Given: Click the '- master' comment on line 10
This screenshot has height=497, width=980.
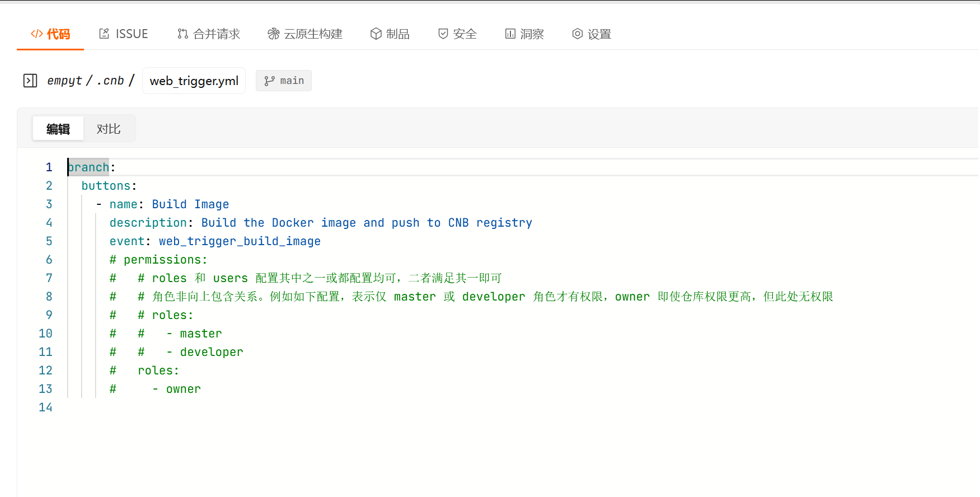Looking at the screenshot, I should click(x=194, y=334).
